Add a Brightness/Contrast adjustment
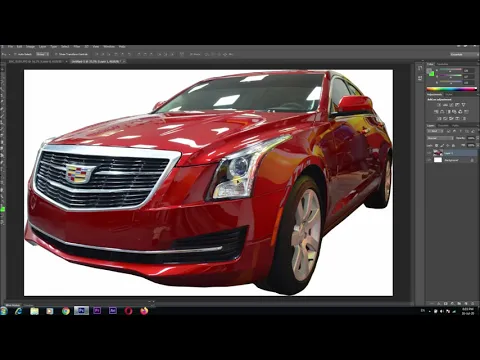This screenshot has width=480, height=360. coord(439,105)
